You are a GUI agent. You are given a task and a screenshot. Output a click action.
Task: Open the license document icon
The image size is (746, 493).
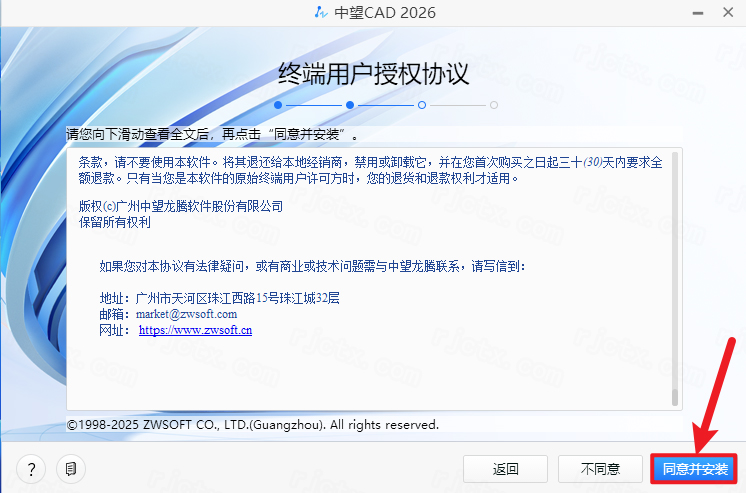click(x=69, y=468)
